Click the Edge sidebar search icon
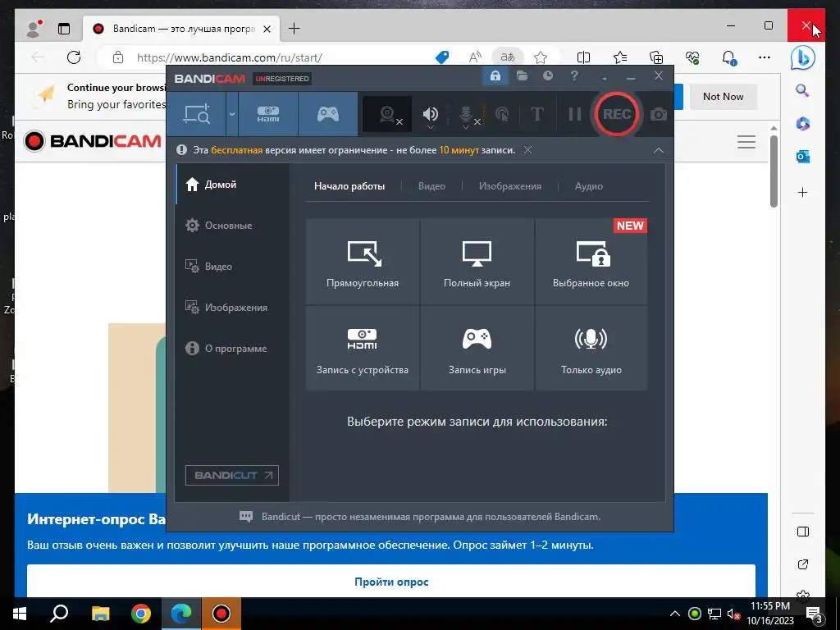 pos(802,90)
